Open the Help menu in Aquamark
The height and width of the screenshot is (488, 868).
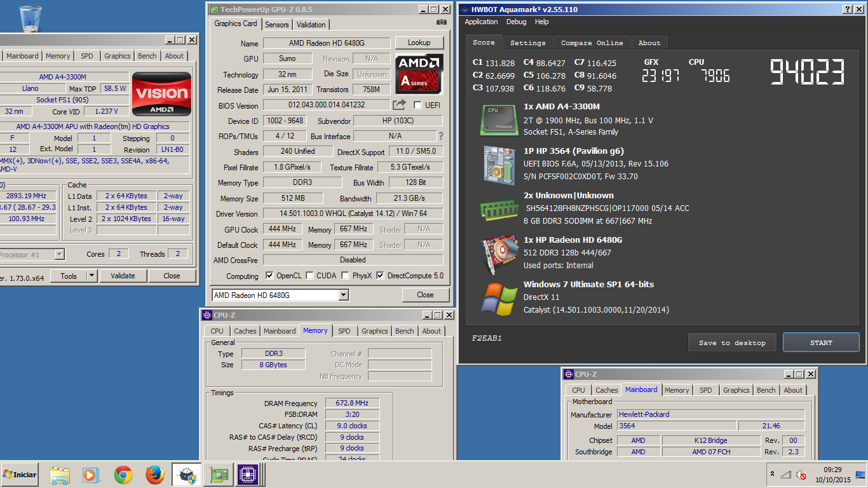point(541,22)
